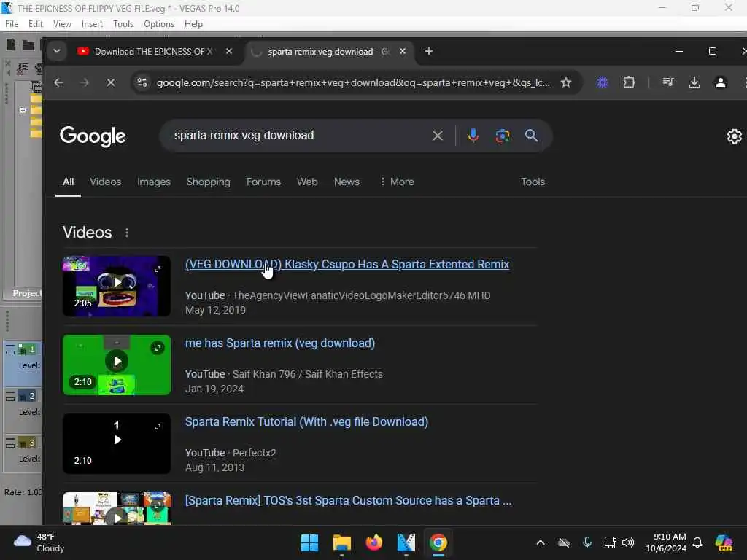Play Sparta Remix Tutorial black thumbnail
Screen dimensions: 747x560
117,444
